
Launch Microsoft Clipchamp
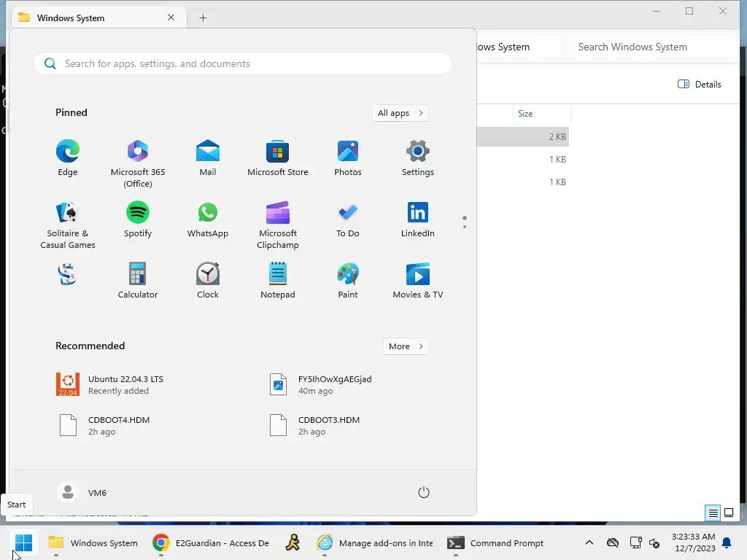278,225
